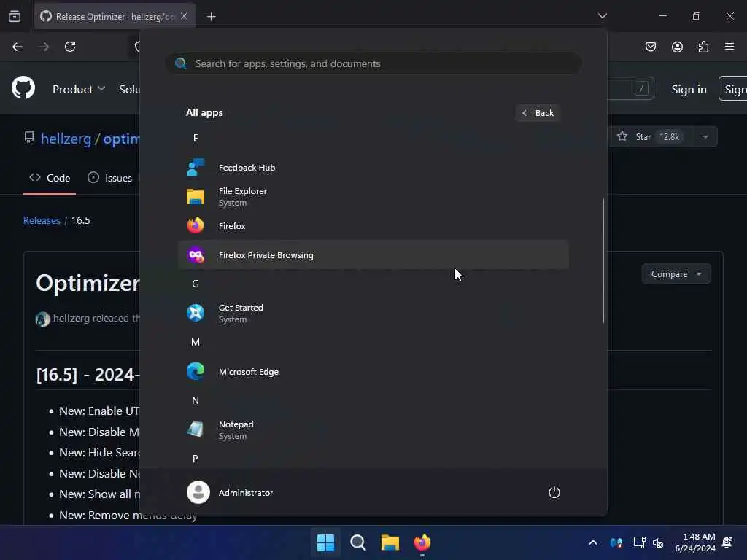Open the Get Started app
This screenshot has width=747, height=560.
(373, 314)
